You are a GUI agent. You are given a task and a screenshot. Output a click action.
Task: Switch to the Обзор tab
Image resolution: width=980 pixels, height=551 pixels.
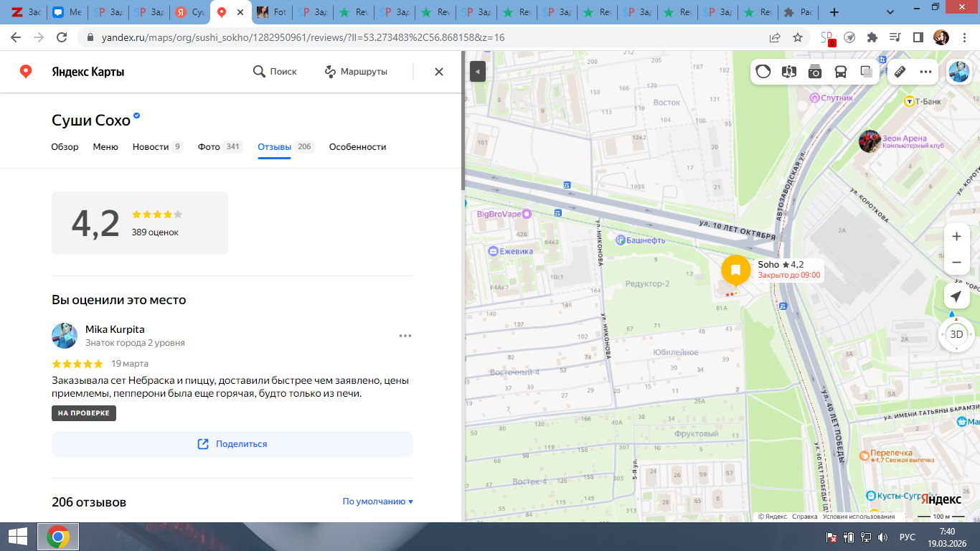coord(65,147)
